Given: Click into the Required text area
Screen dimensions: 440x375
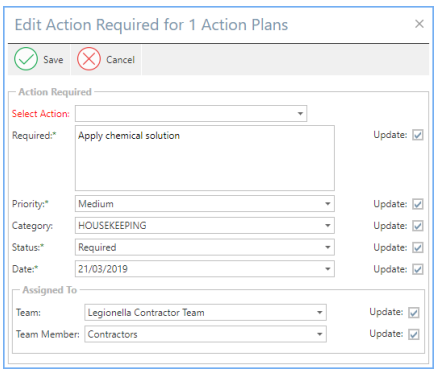Looking at the screenshot, I should click(x=205, y=158).
